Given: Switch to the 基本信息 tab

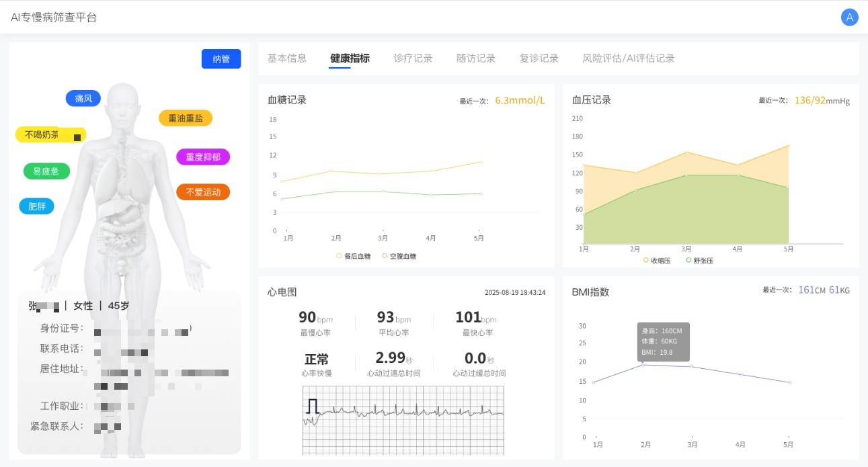Looking at the screenshot, I should [x=287, y=58].
